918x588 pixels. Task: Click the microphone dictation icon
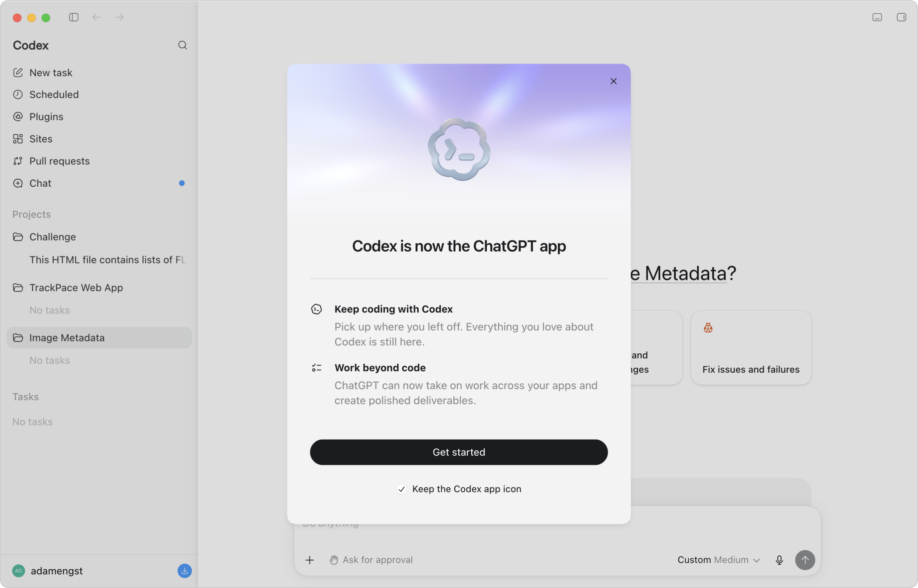coord(779,560)
